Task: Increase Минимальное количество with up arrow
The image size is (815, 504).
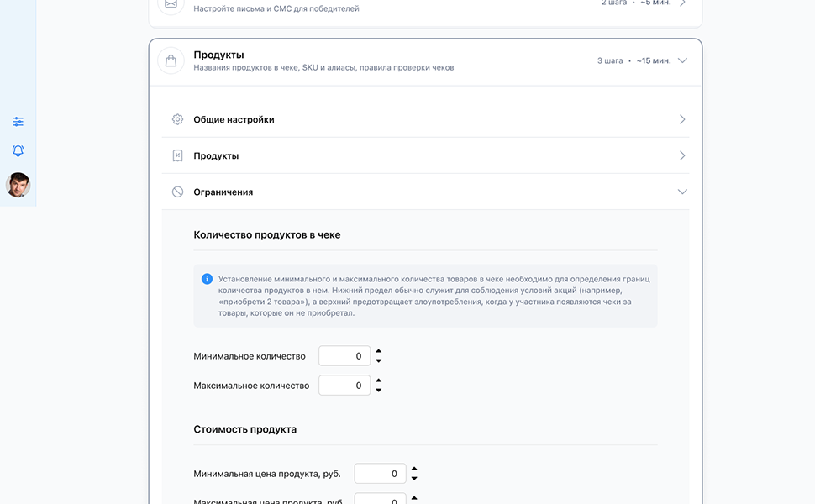Action: click(x=378, y=351)
